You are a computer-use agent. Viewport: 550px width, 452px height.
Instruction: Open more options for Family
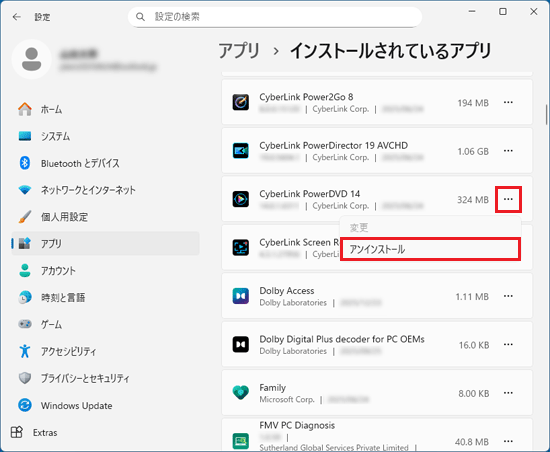(508, 393)
